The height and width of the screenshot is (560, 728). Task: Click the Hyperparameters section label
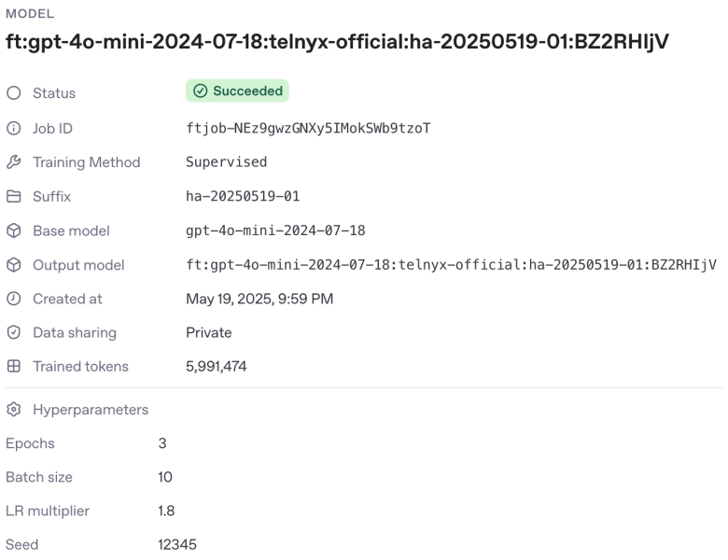[x=91, y=410]
